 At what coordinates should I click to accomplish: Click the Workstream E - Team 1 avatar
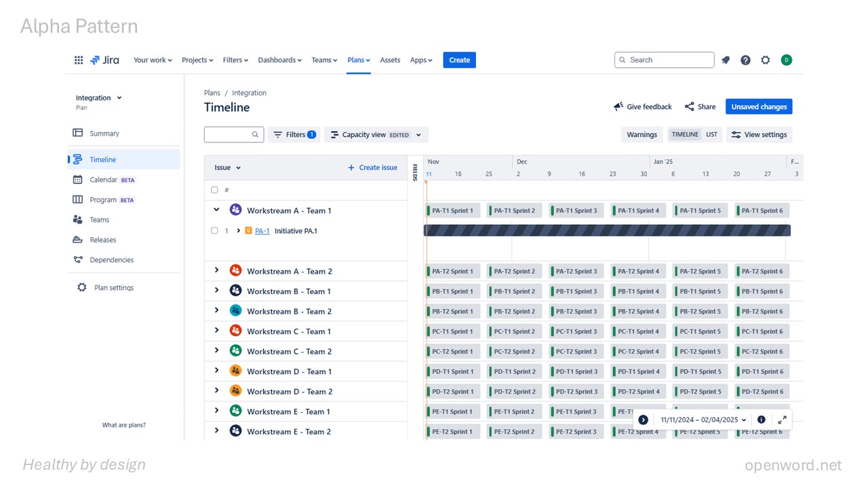click(235, 411)
